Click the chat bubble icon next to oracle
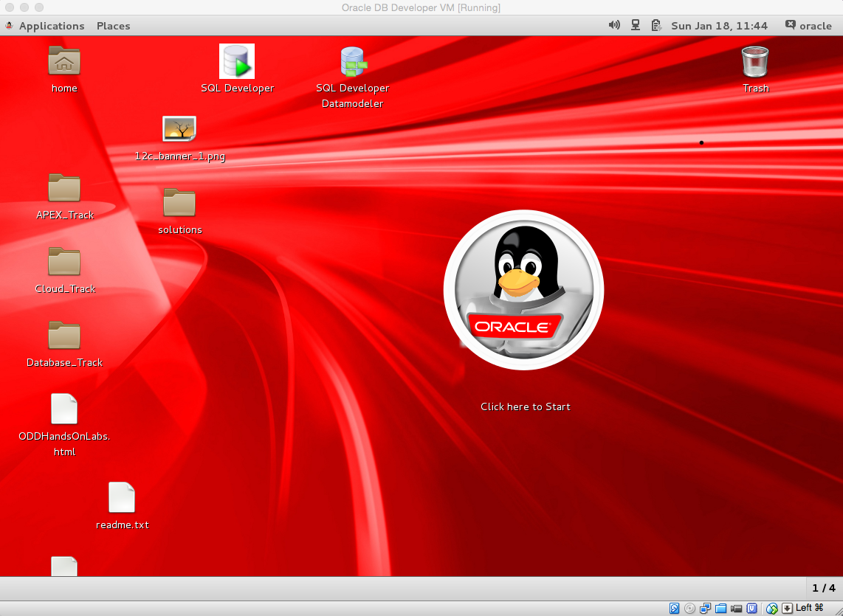 pyautogui.click(x=791, y=25)
